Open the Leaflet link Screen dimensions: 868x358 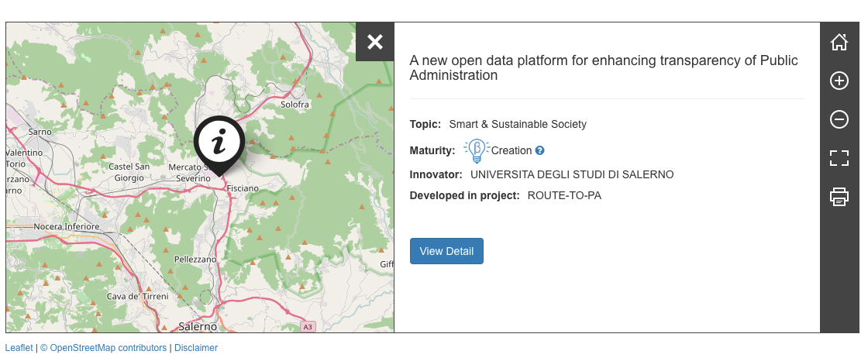(x=19, y=348)
